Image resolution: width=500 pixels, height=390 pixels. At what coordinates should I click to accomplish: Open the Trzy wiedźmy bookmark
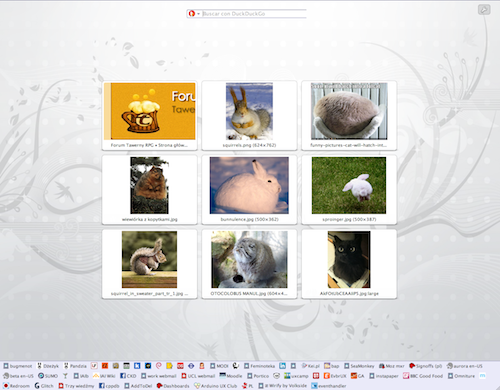coord(76,386)
